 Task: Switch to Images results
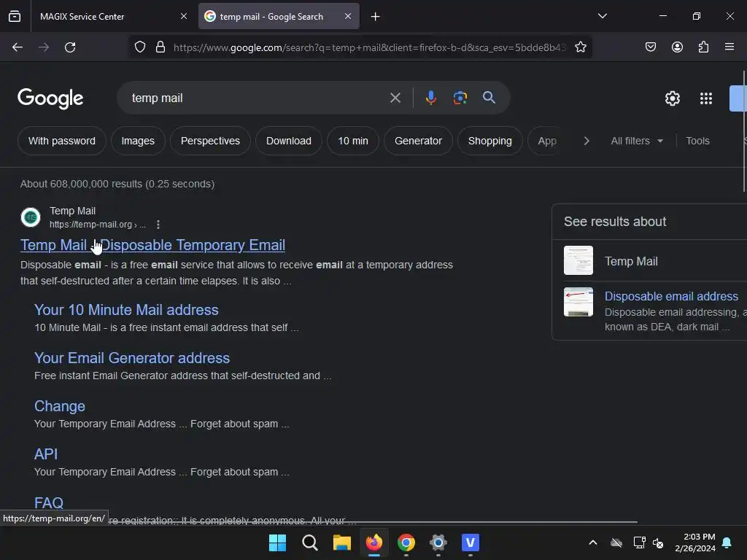click(138, 141)
